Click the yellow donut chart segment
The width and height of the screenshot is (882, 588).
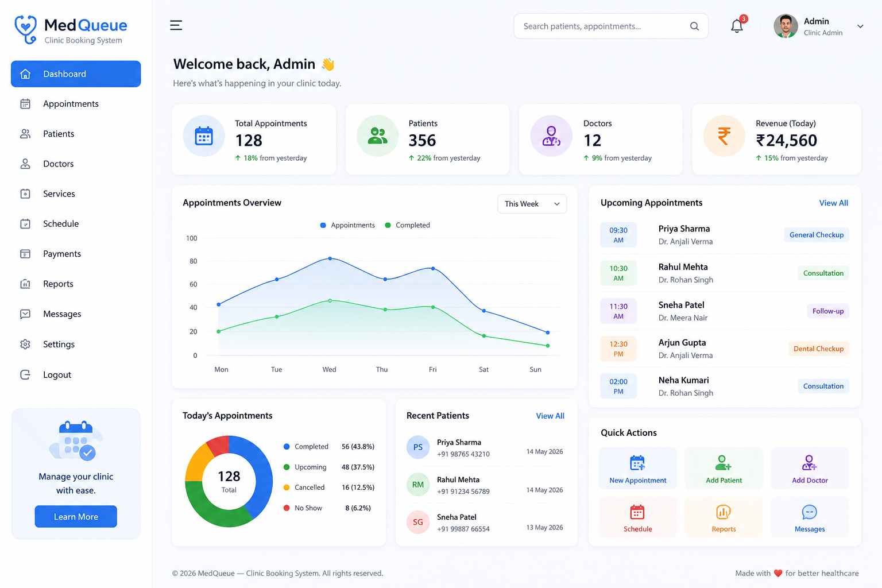point(198,463)
